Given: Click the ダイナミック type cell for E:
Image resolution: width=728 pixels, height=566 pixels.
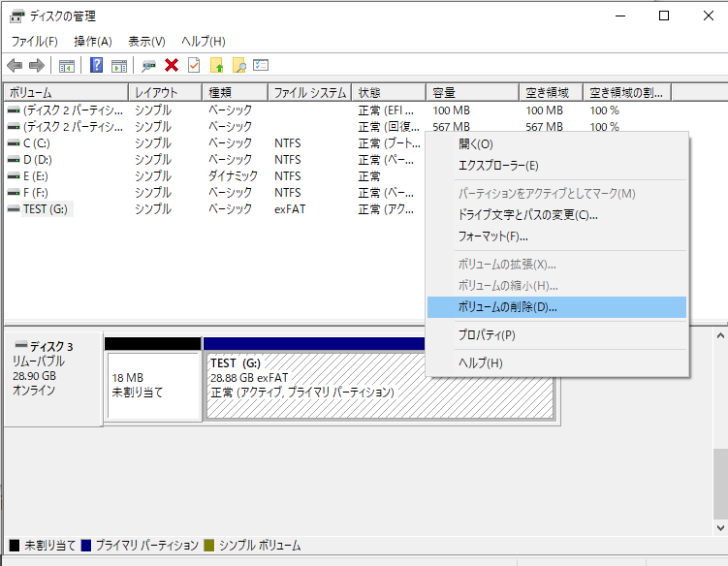Looking at the screenshot, I should click(x=233, y=176).
